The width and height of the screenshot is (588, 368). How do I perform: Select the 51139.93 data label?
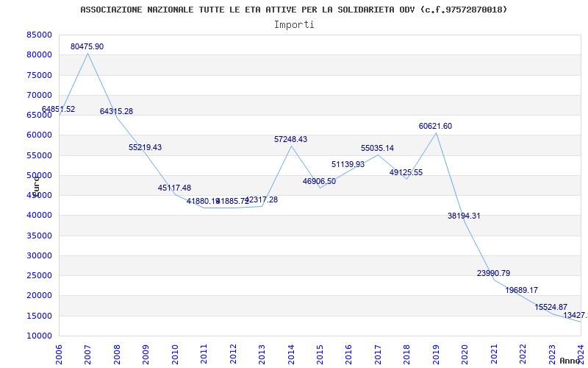[x=348, y=164]
